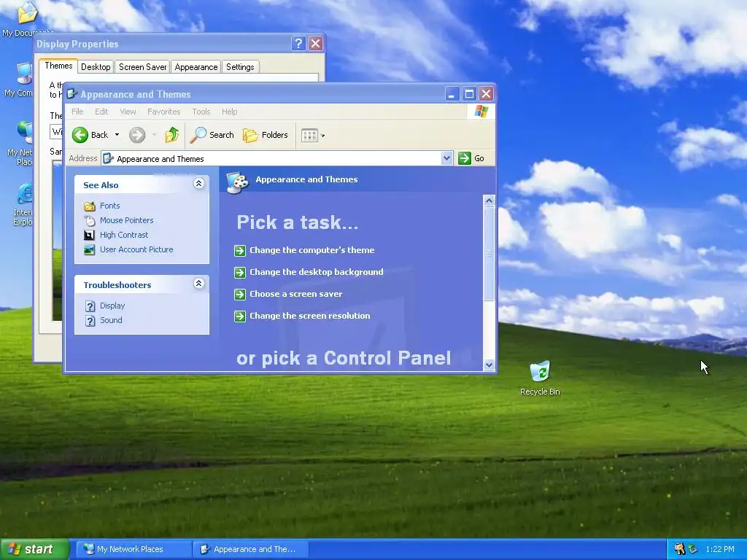Open the Back history dropdown arrow
Image resolution: width=747 pixels, height=560 pixels.
click(117, 135)
